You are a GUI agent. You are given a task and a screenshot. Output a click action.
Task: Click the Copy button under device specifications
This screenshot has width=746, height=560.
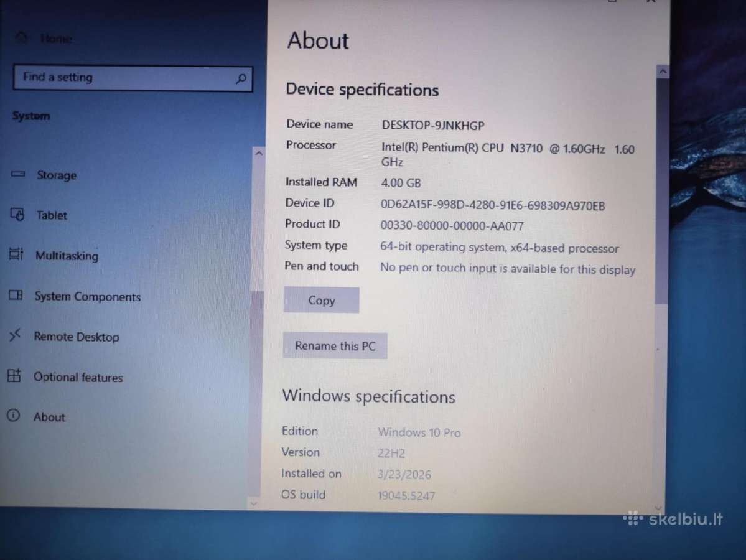point(321,300)
